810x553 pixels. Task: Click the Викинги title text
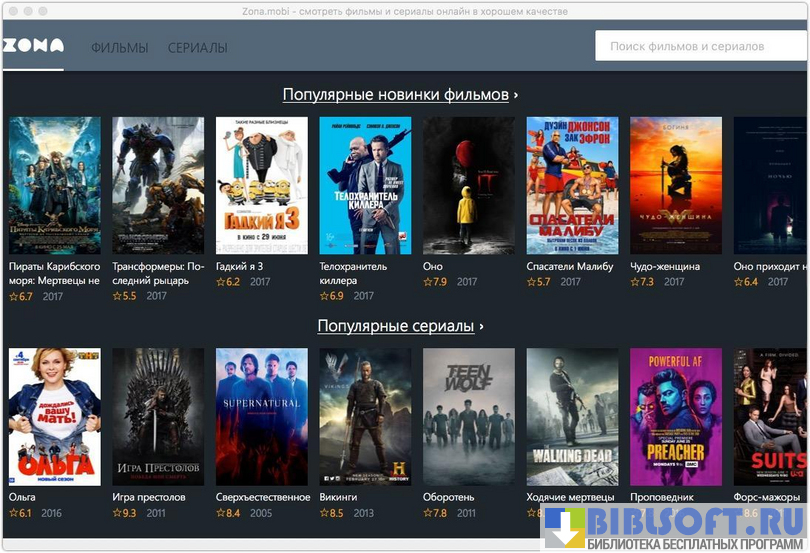pos(338,497)
